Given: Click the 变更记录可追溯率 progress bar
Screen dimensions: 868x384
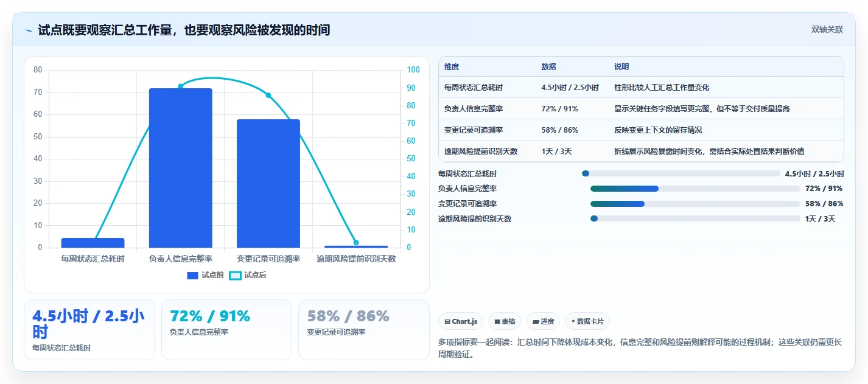Looking at the screenshot, I should click(695, 203).
